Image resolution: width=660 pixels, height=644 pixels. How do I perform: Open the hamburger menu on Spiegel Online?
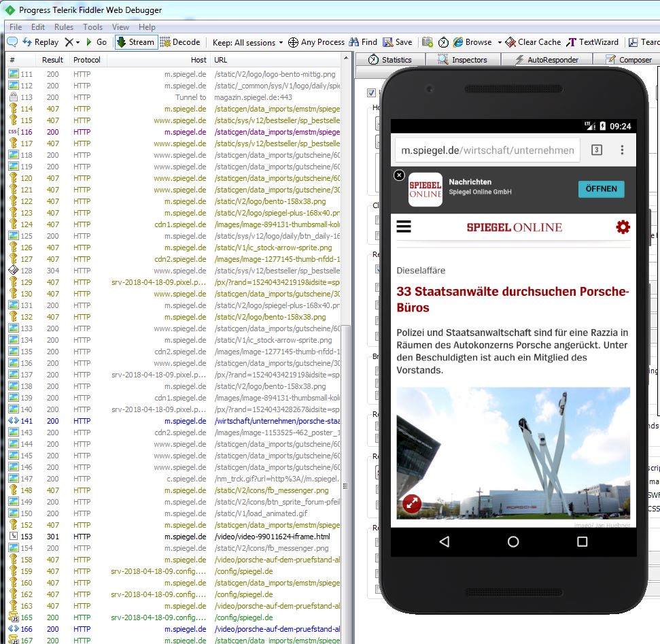point(404,226)
